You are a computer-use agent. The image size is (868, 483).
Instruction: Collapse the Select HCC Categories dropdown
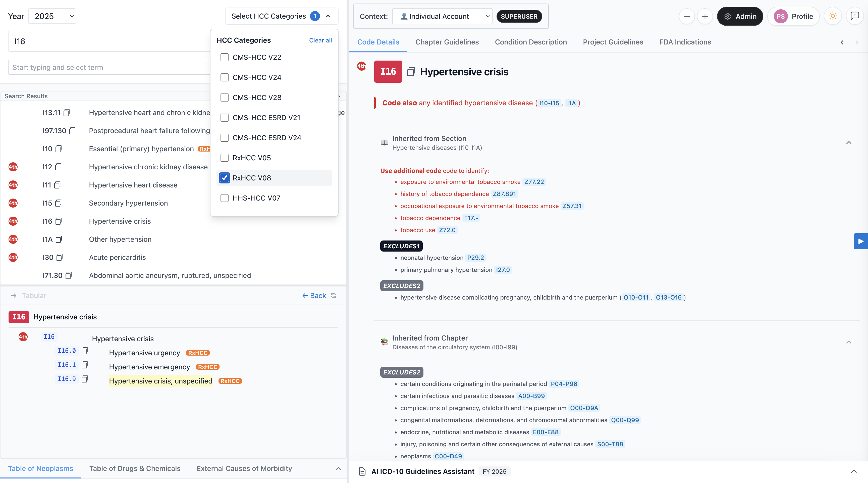(282, 16)
